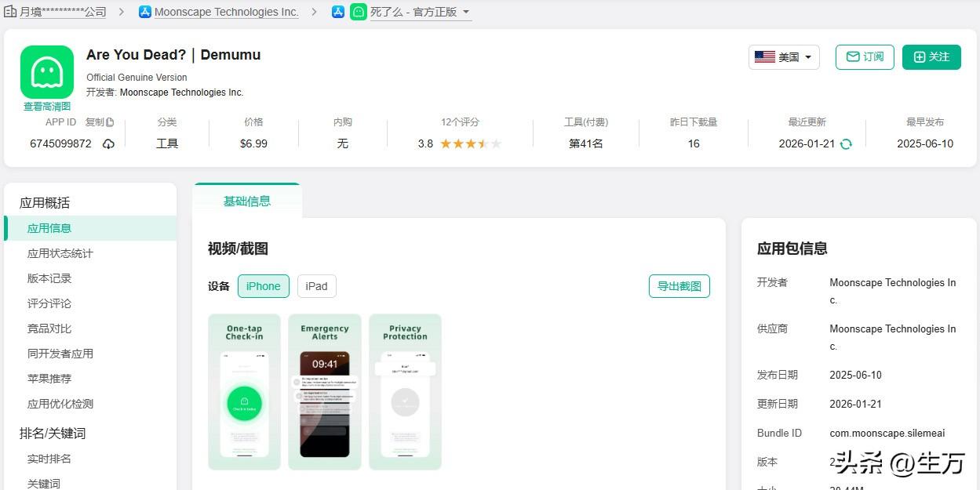Select 应用信息 in sidebar

(90, 228)
